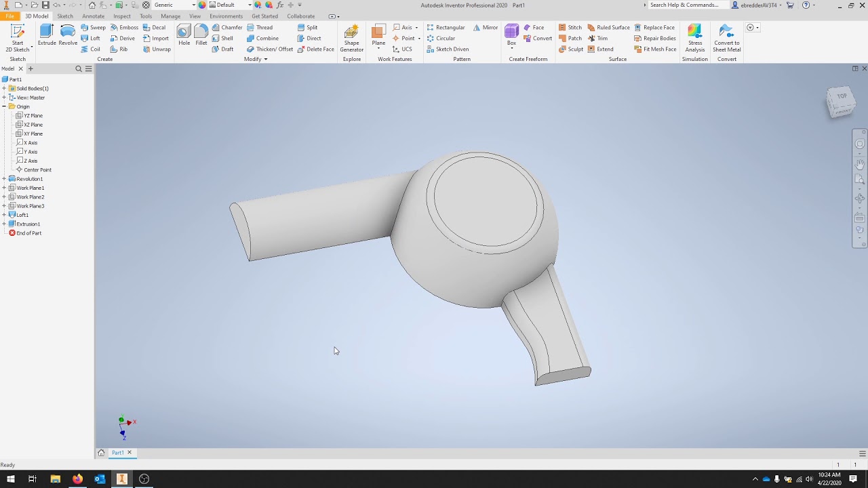This screenshot has height=488, width=868.
Task: Select YZ Plane in browser
Action: 29,116
